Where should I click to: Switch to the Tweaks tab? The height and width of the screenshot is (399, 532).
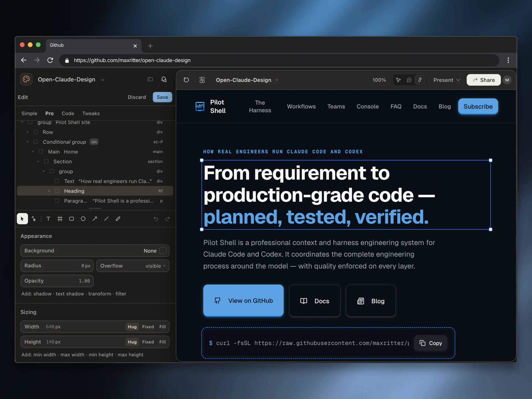[x=91, y=113]
